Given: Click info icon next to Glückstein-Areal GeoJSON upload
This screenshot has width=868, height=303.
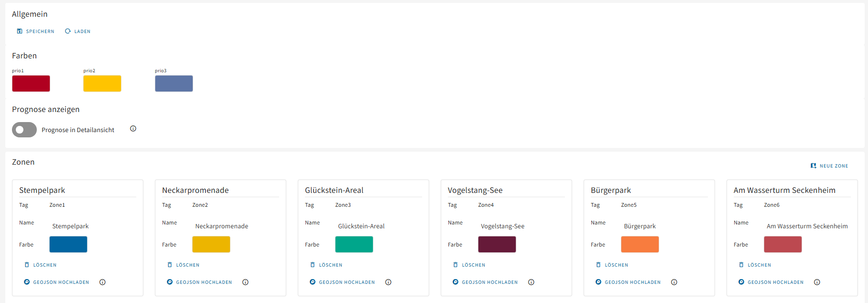Looking at the screenshot, I should [x=388, y=282].
